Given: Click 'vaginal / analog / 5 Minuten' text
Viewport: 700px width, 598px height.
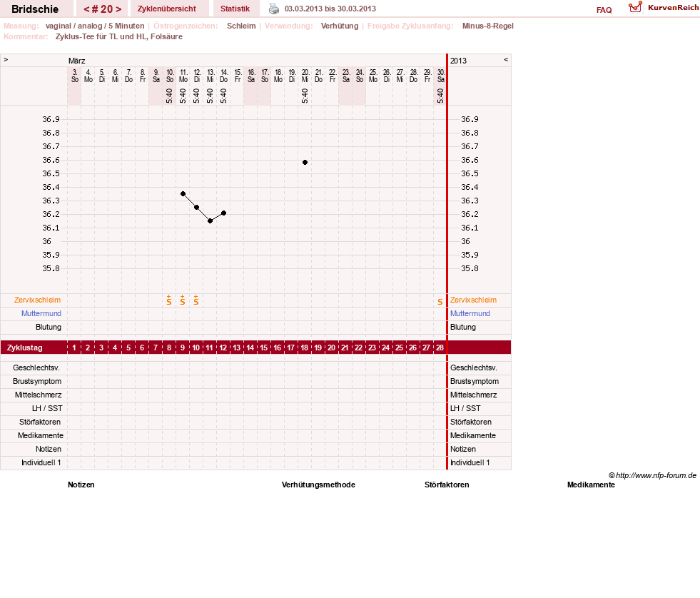Looking at the screenshot, I should (x=95, y=26).
